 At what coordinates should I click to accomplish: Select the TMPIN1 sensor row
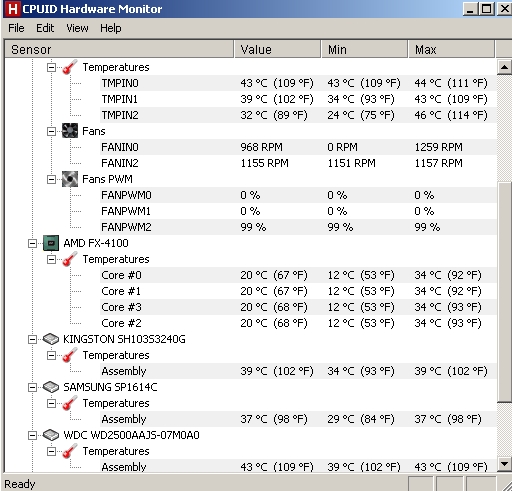pyautogui.click(x=298, y=99)
